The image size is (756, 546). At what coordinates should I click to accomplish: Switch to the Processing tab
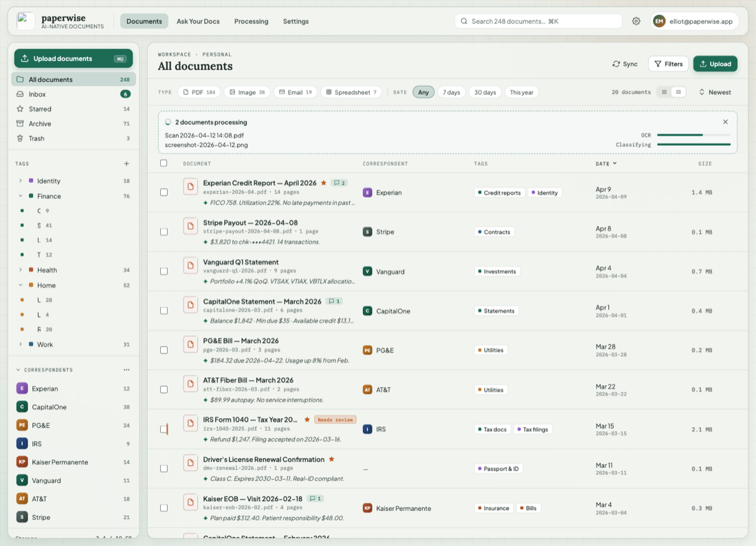[x=251, y=21]
